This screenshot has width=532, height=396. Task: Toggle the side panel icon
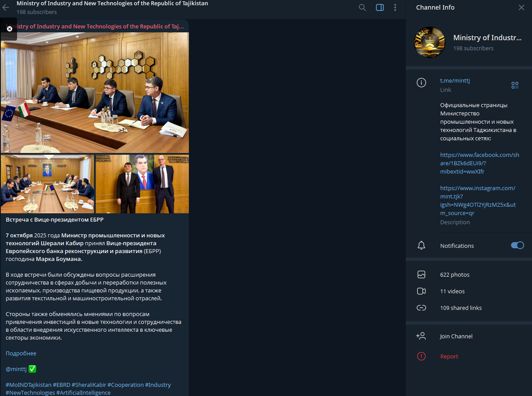point(379,7)
